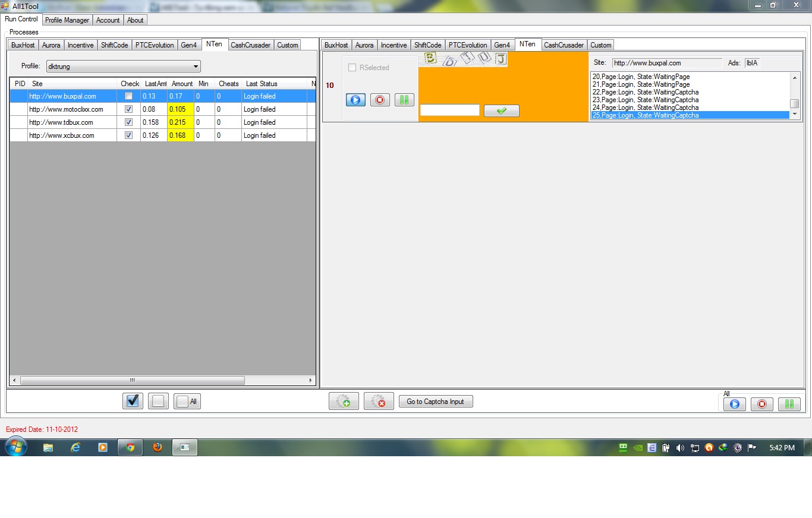The height and width of the screenshot is (518, 812).
Task: Toggle the checkbox for http://www.buxpal.com
Action: click(x=128, y=96)
